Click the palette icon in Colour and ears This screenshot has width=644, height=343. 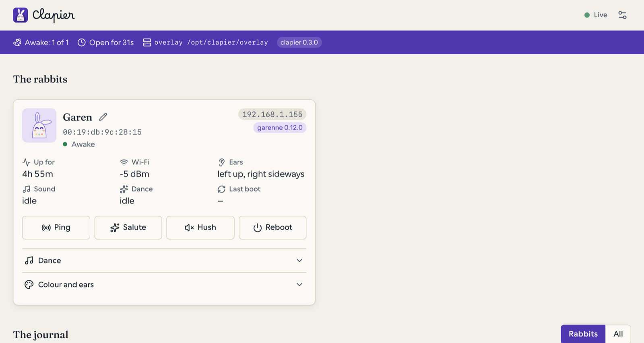pos(29,285)
